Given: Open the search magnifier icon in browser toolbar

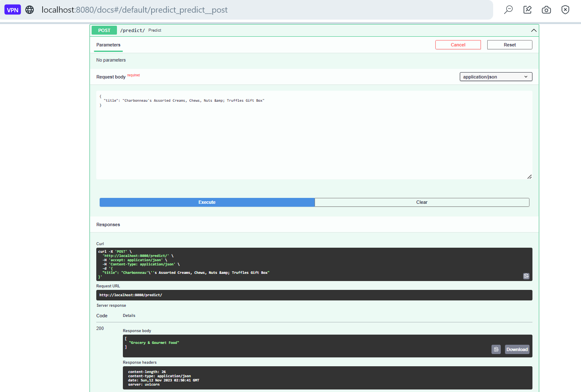Looking at the screenshot, I should coord(508,10).
